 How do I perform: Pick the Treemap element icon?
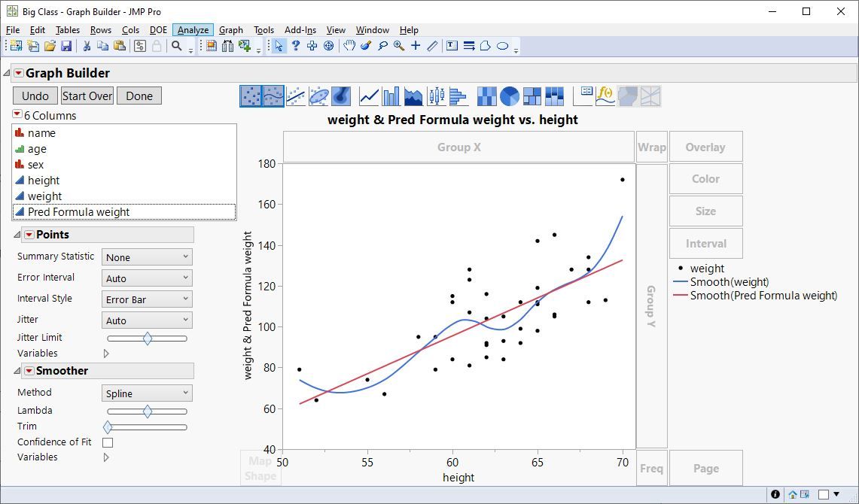coord(532,96)
